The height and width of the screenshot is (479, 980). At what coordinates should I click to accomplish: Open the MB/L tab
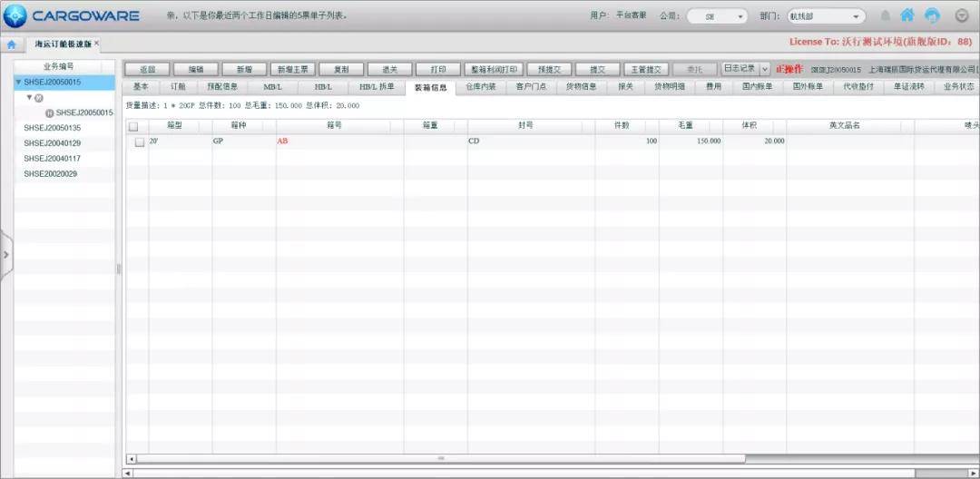[272, 87]
